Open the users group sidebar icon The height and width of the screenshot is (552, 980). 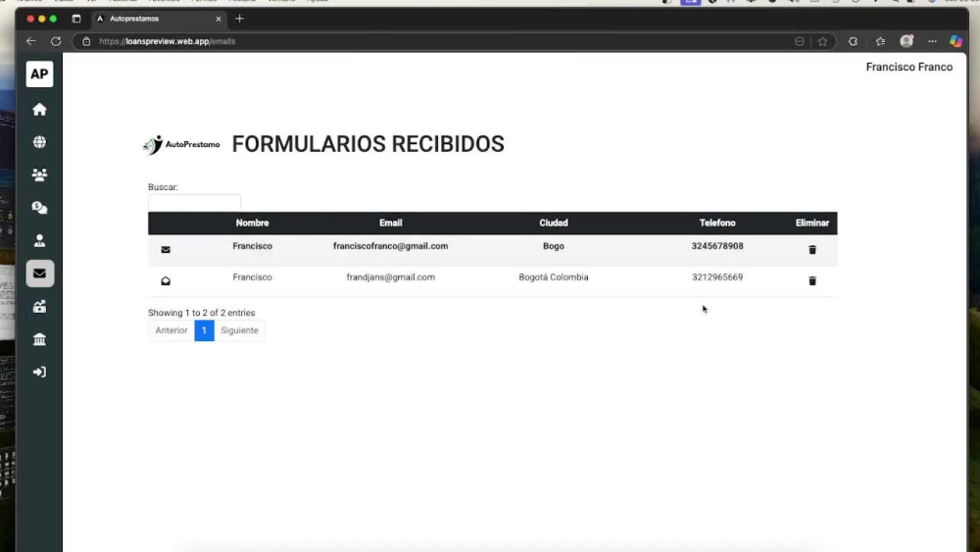coord(39,176)
